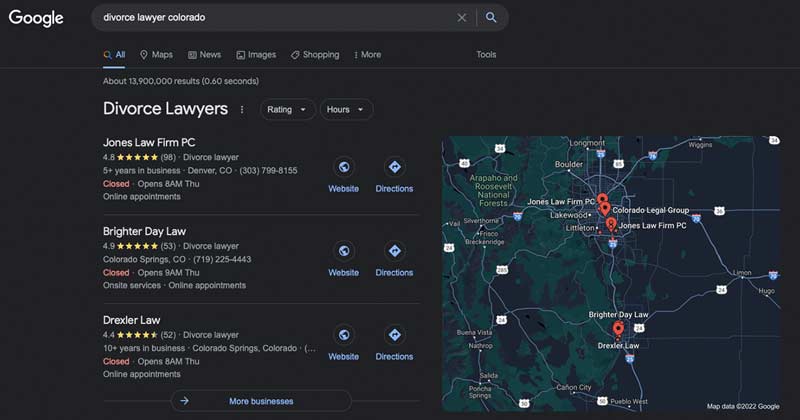The width and height of the screenshot is (800, 420).
Task: Click Onsite services under Brighter Day Law
Action: click(x=132, y=285)
